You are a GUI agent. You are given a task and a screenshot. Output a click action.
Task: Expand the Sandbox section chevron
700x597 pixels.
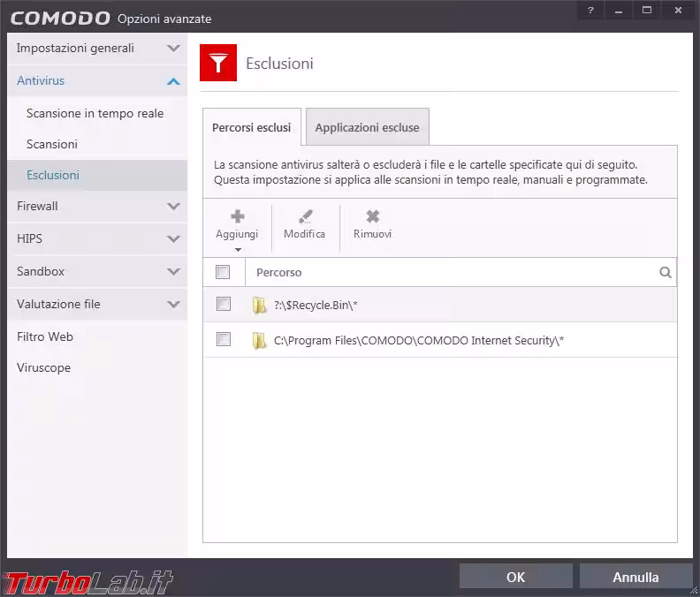[x=173, y=271]
